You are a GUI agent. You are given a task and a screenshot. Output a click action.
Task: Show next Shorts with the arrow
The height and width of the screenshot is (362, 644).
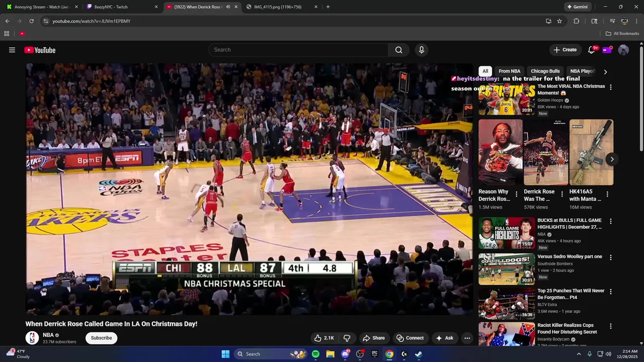coord(612,159)
